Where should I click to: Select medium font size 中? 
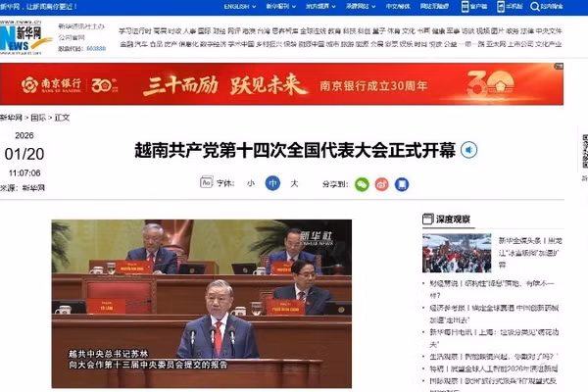[x=272, y=183]
